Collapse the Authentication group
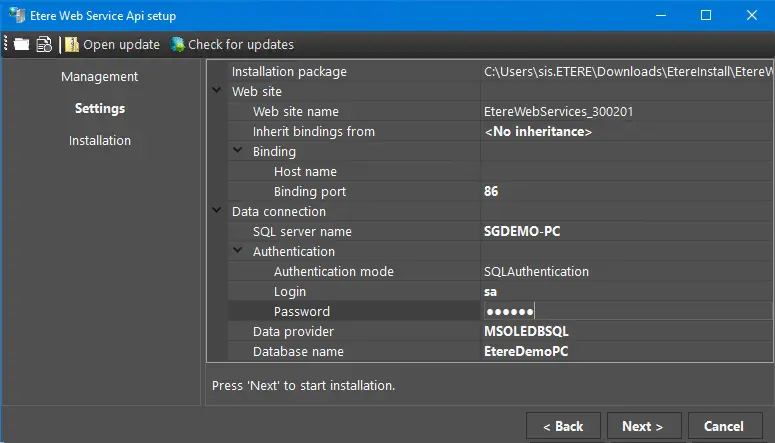The image size is (775, 443). coord(238,251)
